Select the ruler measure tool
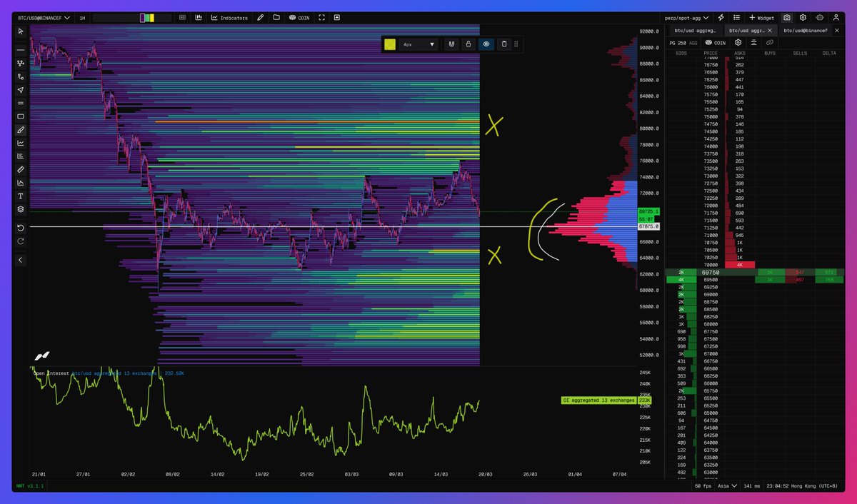 [21, 169]
